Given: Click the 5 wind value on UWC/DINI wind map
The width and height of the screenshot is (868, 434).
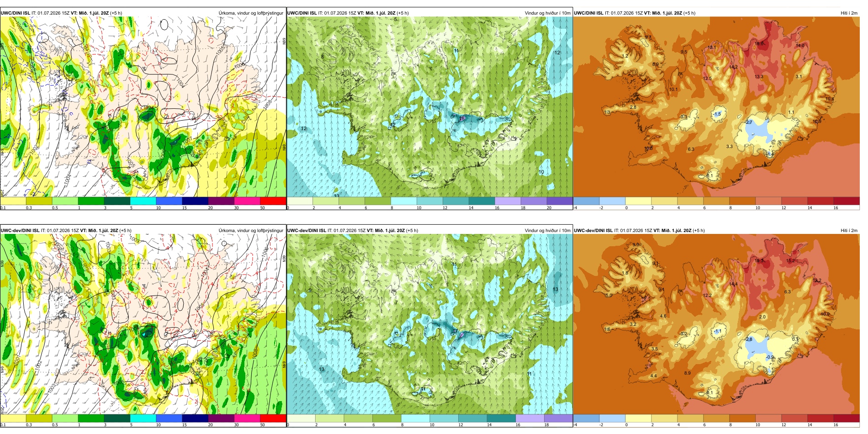Looking at the screenshot, I should click(396, 19).
